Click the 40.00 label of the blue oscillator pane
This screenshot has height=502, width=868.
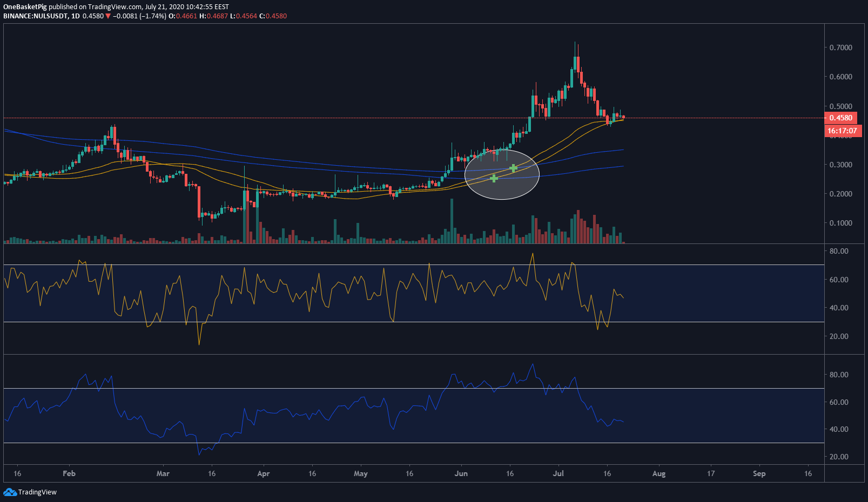tap(839, 429)
